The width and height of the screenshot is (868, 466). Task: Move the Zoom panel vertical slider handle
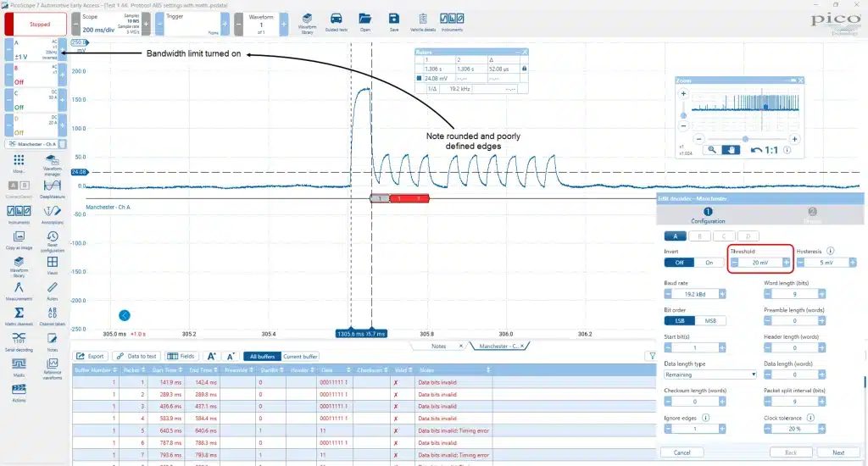683,116
